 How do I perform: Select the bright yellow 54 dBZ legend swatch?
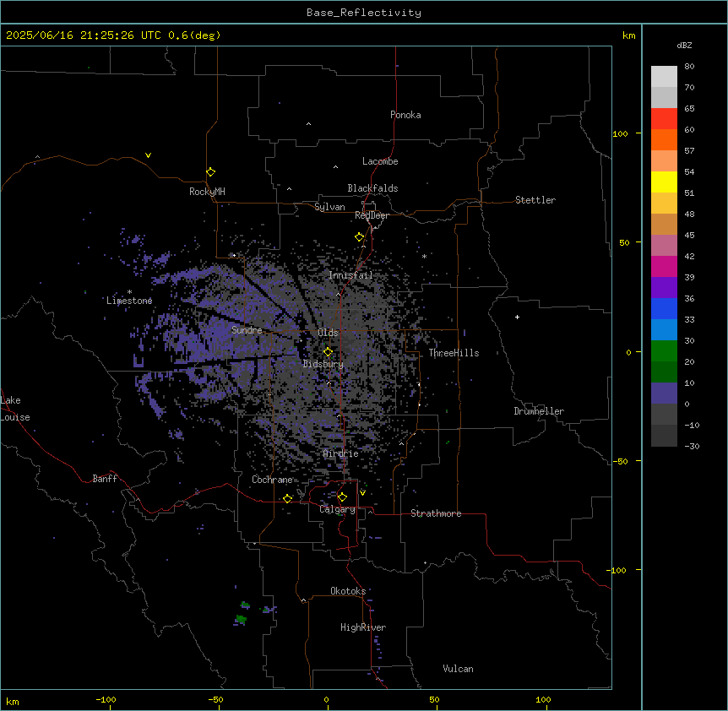[x=664, y=182]
